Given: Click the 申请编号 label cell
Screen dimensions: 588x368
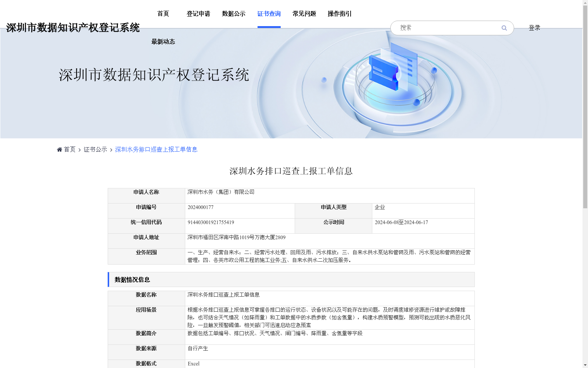Looking at the screenshot, I should (146, 211).
